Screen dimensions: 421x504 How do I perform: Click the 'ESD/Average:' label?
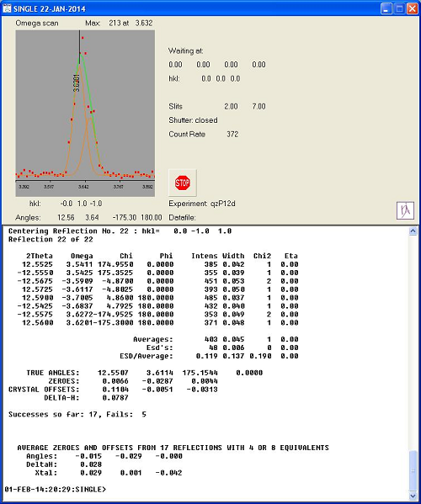tap(147, 356)
